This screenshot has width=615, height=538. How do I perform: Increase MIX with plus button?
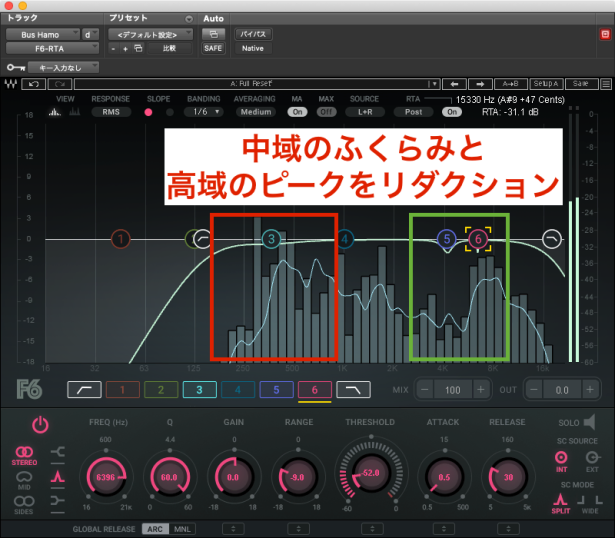480,390
